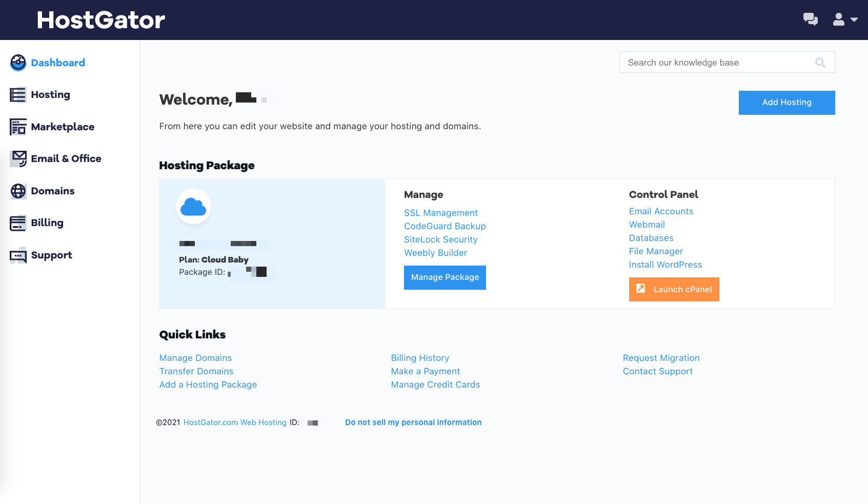Click the Domains globe icon
The height and width of the screenshot is (504, 868).
coord(18,191)
